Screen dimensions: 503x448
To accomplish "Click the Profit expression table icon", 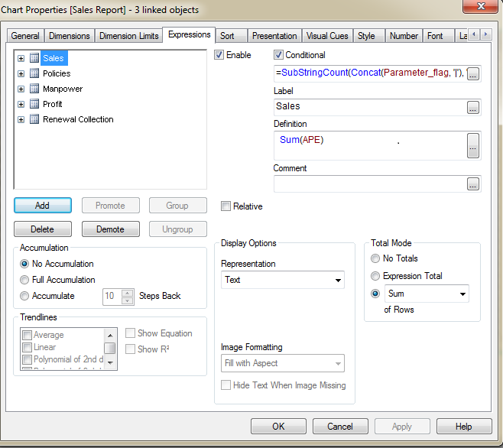I will coord(34,104).
